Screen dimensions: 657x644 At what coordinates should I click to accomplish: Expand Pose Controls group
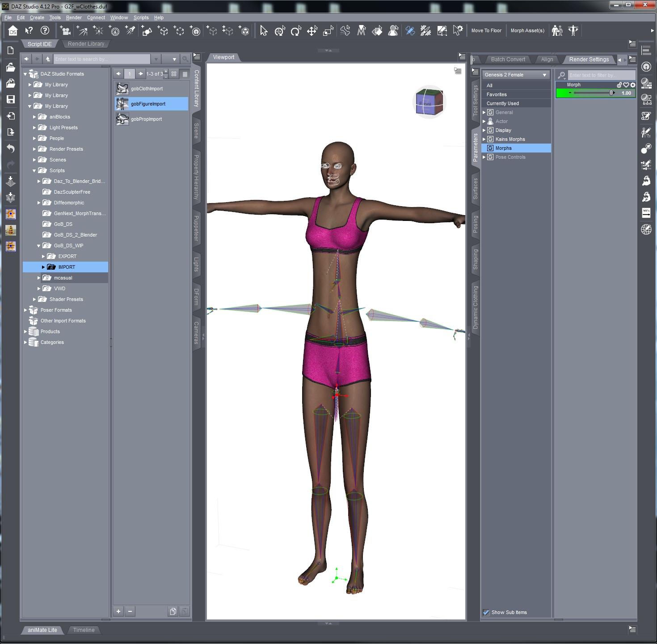click(484, 157)
